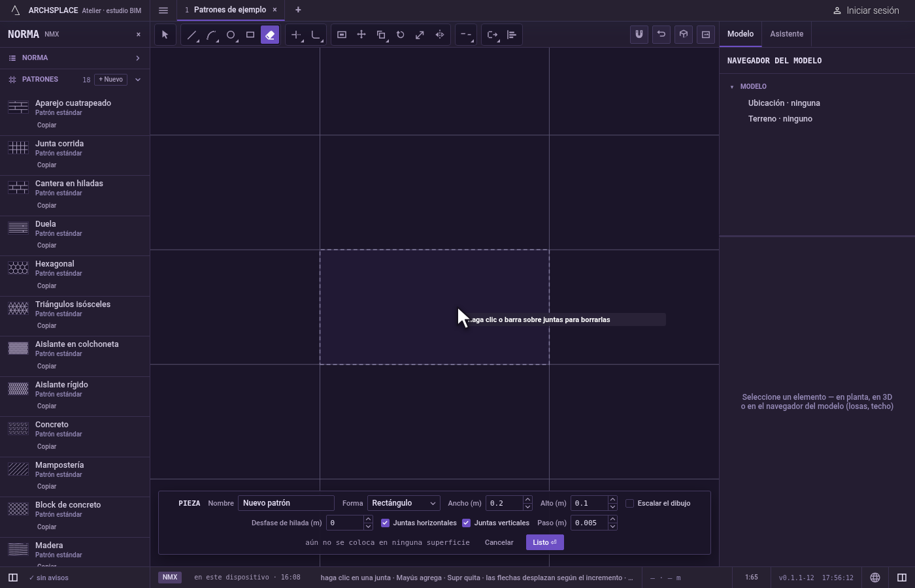Pick the rectangle drawing tool
This screenshot has height=588, width=915.
250,35
